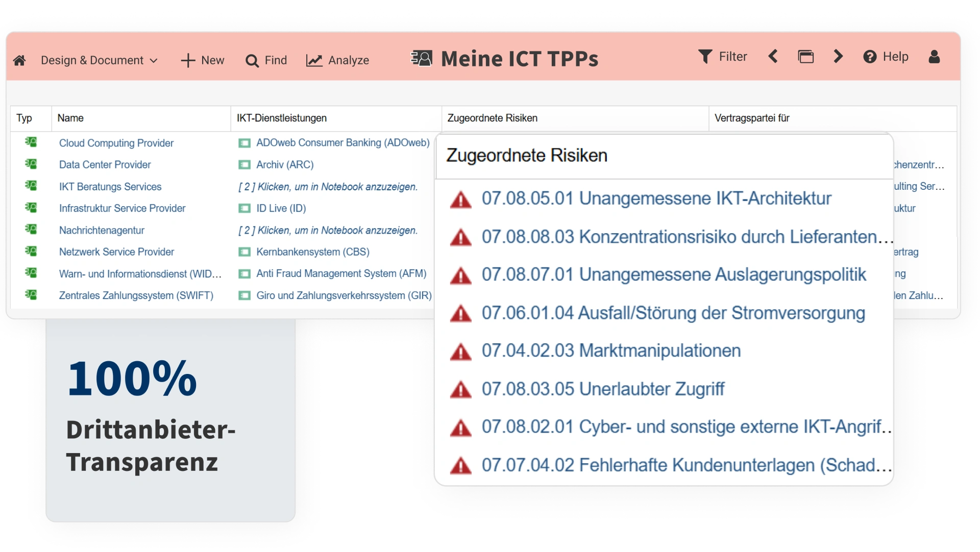Open Help via question mark icon
The height and width of the screenshot is (552, 980).
870,57
